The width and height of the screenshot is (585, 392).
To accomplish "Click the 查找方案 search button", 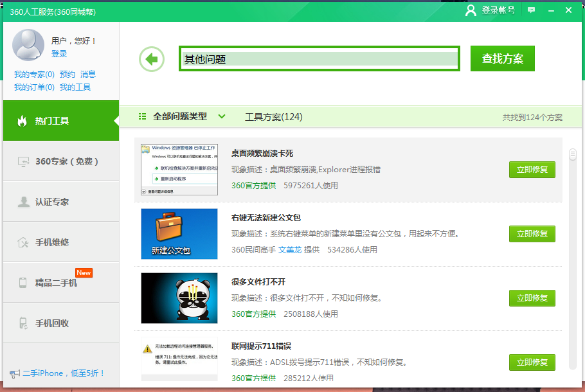I will coord(503,58).
